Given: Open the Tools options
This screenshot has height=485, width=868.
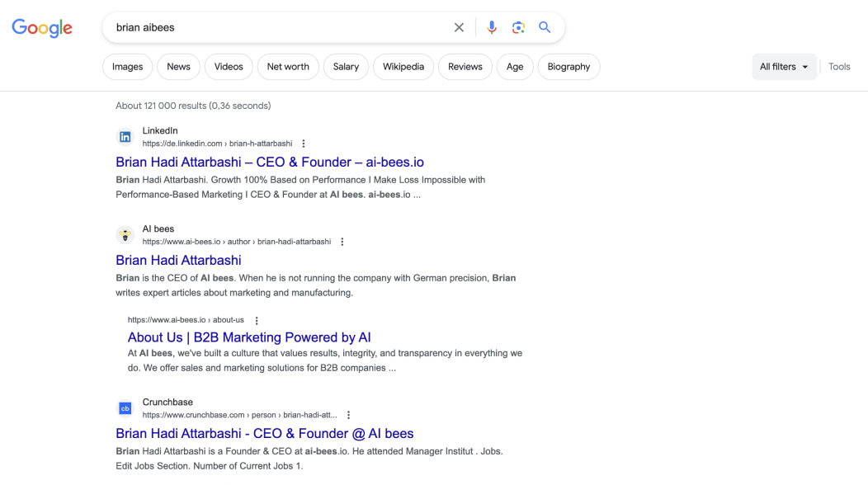Looking at the screenshot, I should pos(839,67).
